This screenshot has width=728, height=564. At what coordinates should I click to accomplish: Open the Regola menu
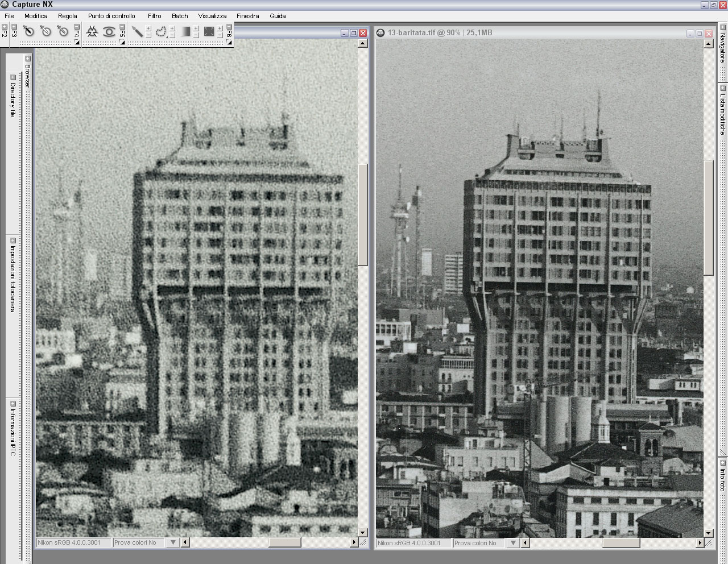tap(67, 16)
